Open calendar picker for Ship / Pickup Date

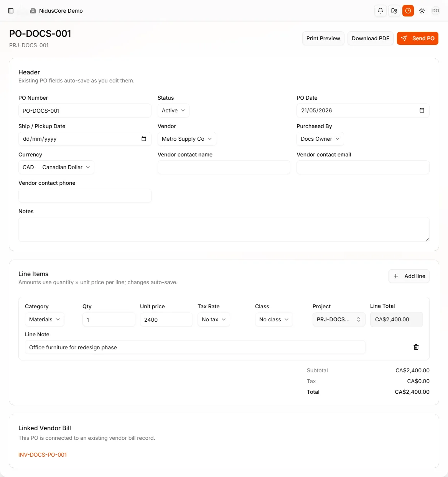(144, 139)
